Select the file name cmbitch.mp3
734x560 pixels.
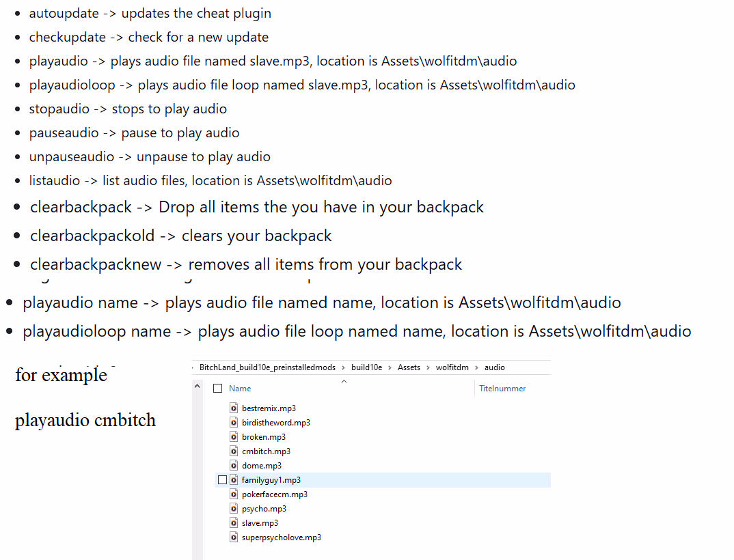(x=266, y=451)
